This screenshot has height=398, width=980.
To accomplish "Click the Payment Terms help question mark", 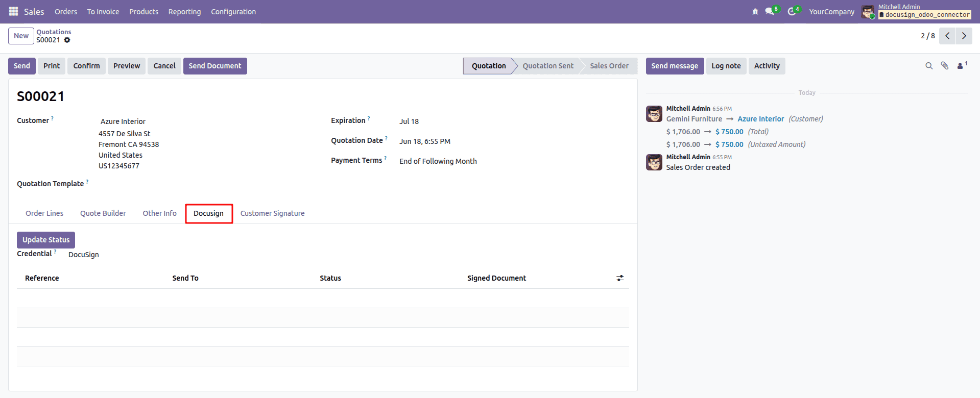I will pyautogui.click(x=385, y=158).
